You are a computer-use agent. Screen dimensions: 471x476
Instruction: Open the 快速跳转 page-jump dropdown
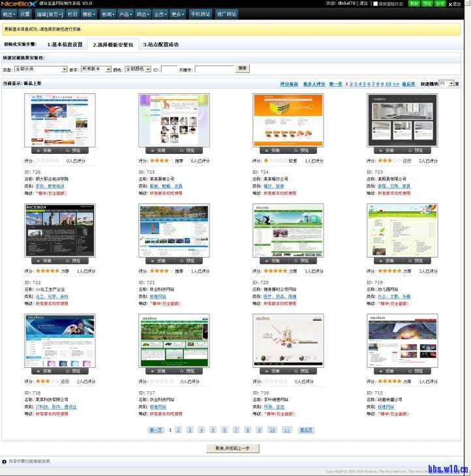[x=446, y=84]
